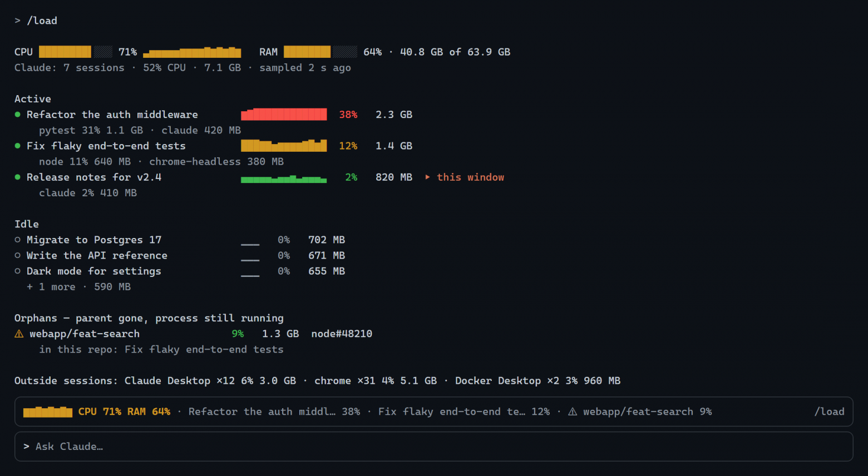Click the warning icon in the status bar
The width and height of the screenshot is (868, 476).
coord(573,411)
